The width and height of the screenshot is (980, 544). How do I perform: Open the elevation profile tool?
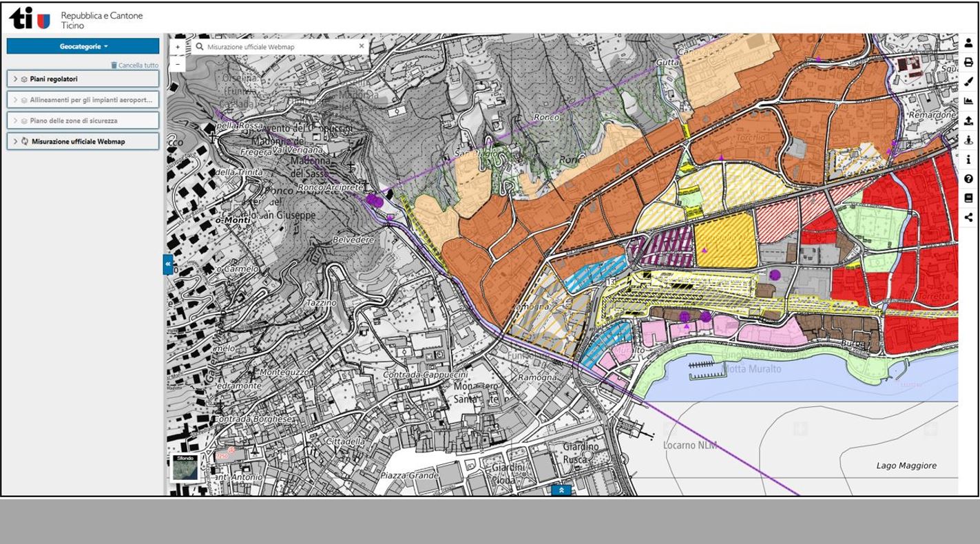970,100
